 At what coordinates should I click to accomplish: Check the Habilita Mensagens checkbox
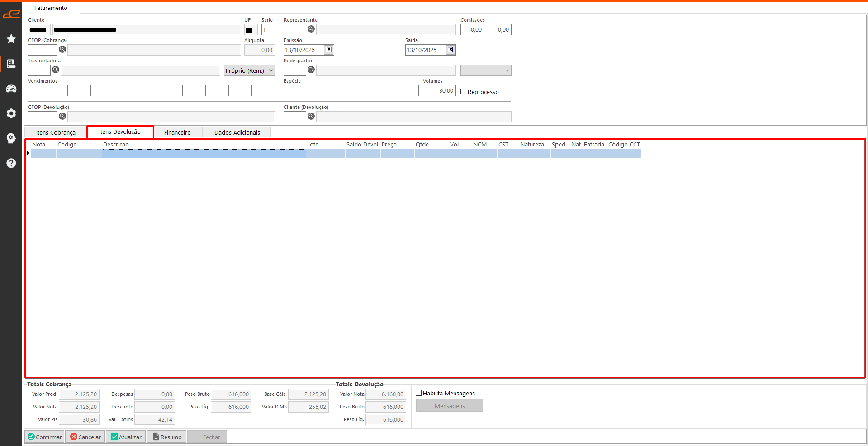pyautogui.click(x=419, y=393)
